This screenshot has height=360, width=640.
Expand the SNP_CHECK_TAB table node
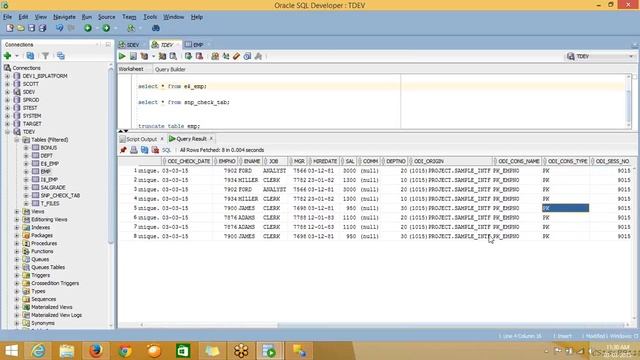pos(26,196)
